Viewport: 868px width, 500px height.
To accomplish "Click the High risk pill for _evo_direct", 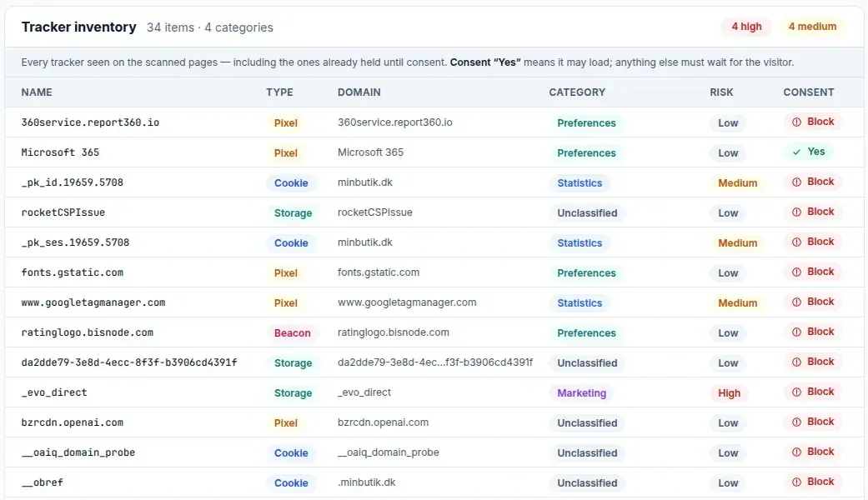I will 729,393.
